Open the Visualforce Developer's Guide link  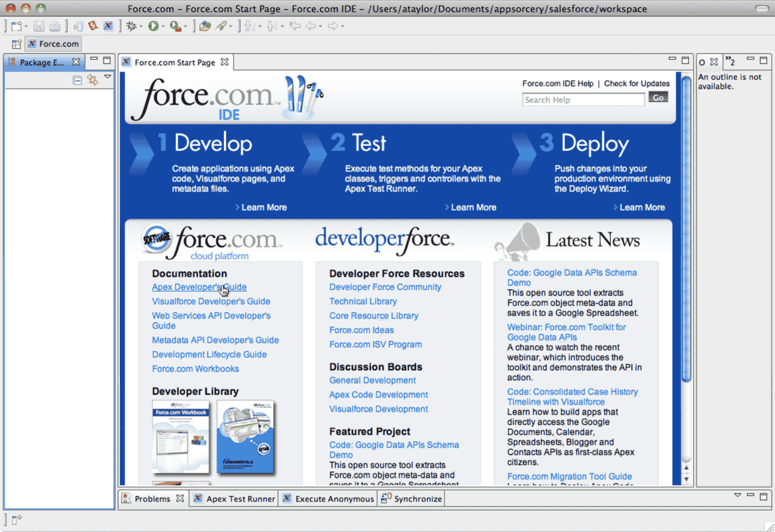pos(211,301)
